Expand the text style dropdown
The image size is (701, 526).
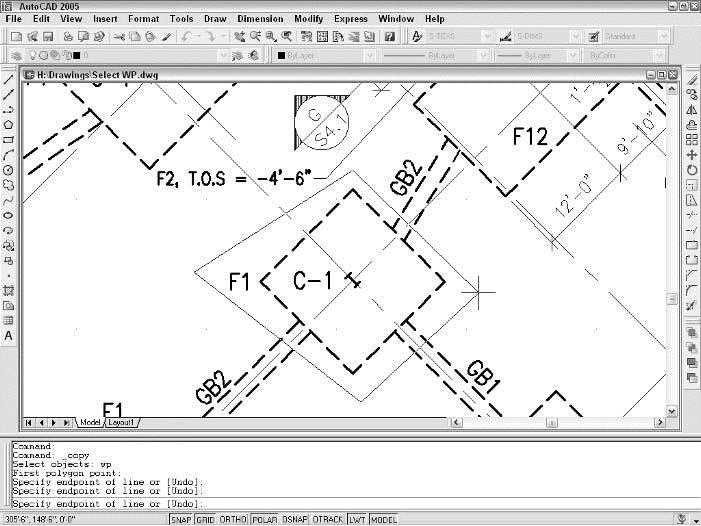[x=487, y=37]
